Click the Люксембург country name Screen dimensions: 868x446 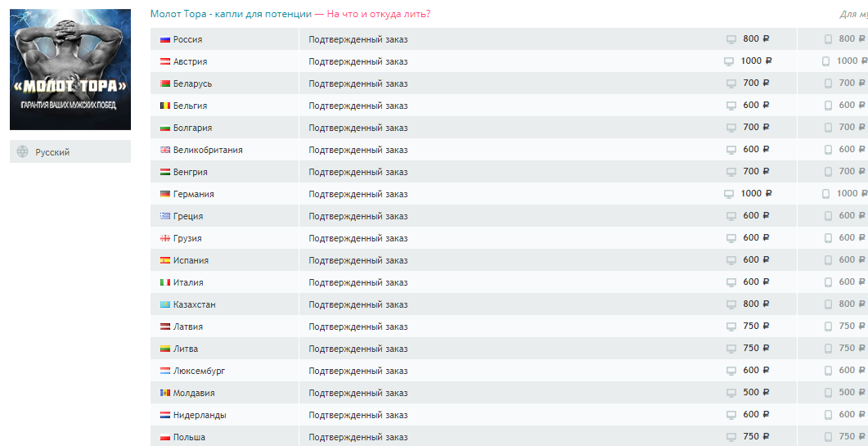(x=199, y=371)
